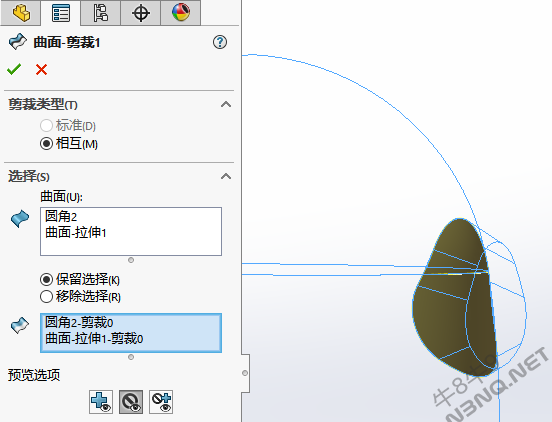The image size is (552, 422).
Task: Click show both included and excluded icon
Action: point(161,402)
